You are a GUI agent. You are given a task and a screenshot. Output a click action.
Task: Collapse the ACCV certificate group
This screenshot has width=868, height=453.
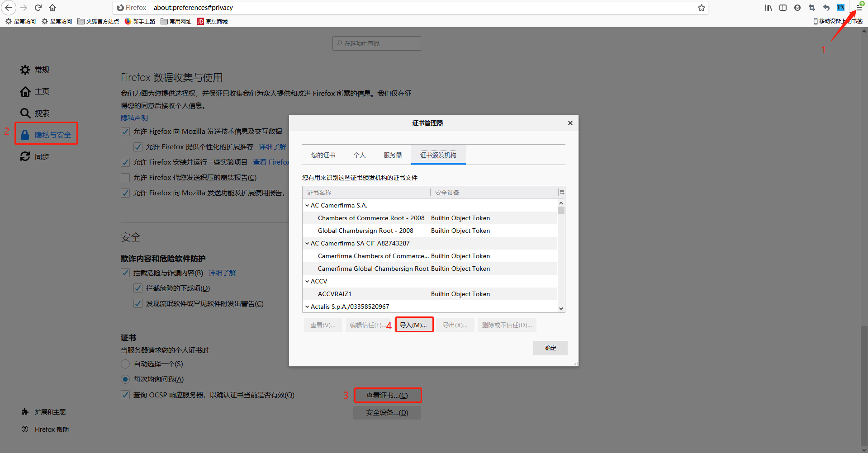pyautogui.click(x=307, y=281)
